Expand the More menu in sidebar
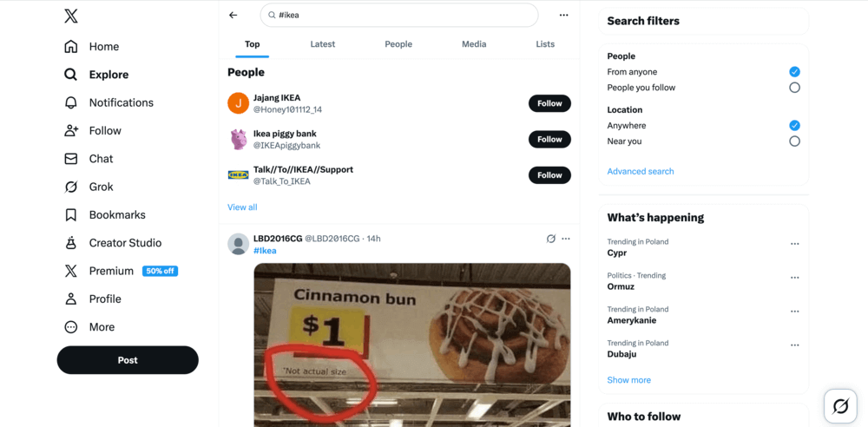The width and height of the screenshot is (868, 427). (x=101, y=327)
